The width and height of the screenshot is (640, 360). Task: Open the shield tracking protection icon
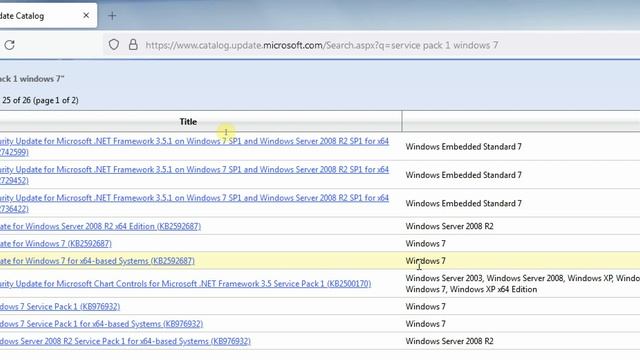(x=114, y=45)
